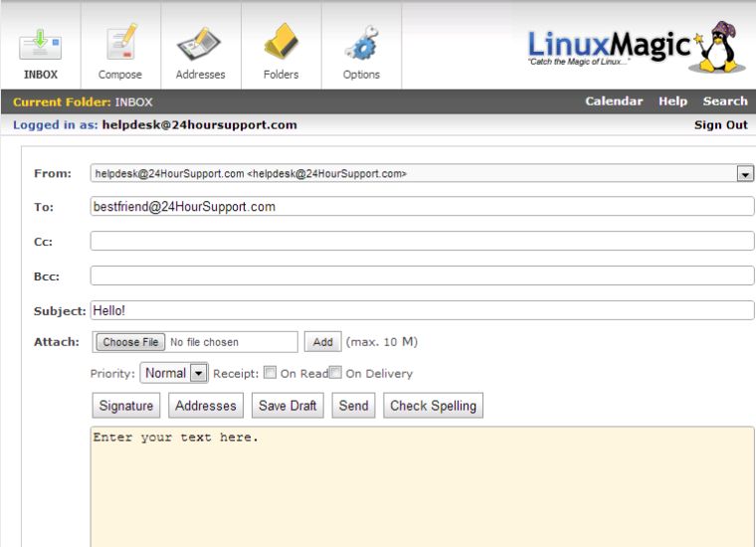Open the Options wrench icon
This screenshot has height=547, width=756.
pyautogui.click(x=361, y=46)
